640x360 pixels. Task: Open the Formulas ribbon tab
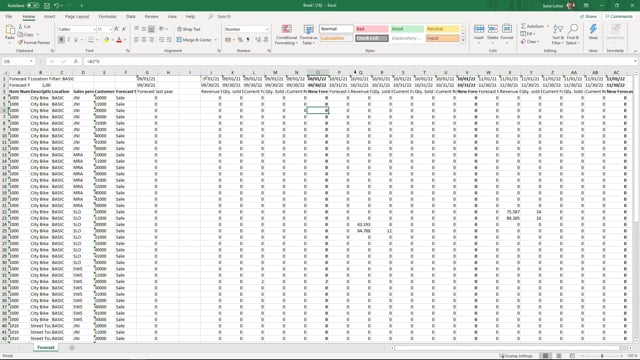107,17
